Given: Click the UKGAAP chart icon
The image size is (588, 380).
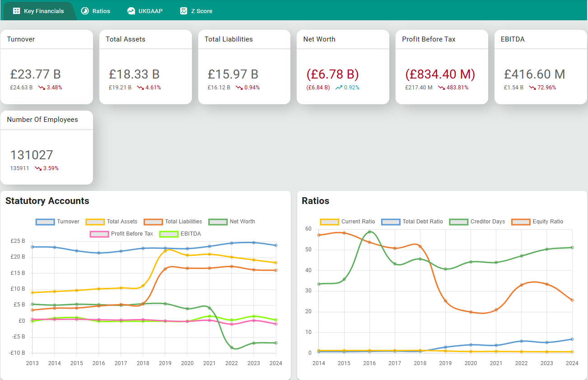Looking at the screenshot, I should click(x=131, y=11).
